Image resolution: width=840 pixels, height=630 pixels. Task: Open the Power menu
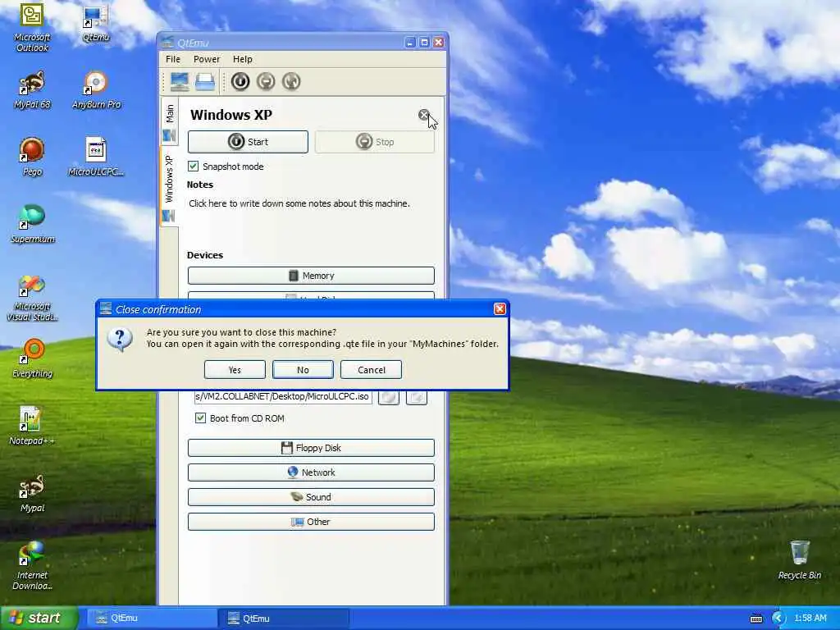[207, 59]
